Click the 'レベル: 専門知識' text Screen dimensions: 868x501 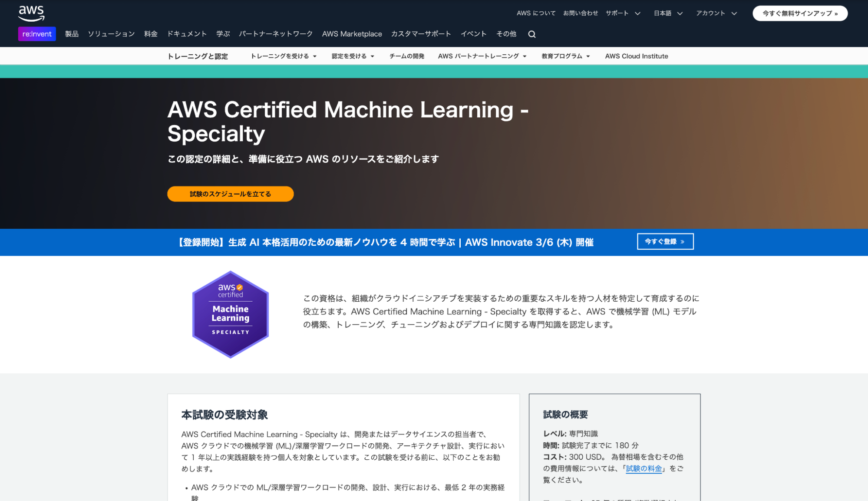coord(570,434)
